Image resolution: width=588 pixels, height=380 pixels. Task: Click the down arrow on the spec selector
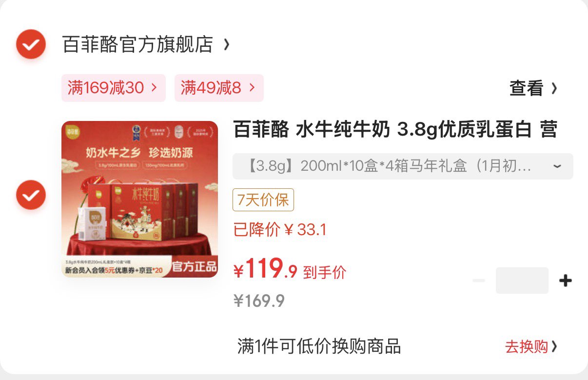pyautogui.click(x=557, y=166)
